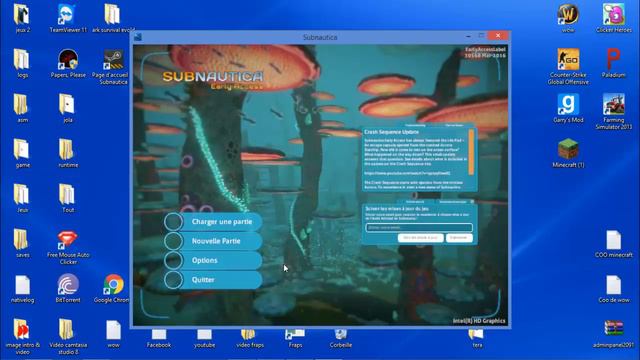Click the jola folder icon

pyautogui.click(x=67, y=104)
